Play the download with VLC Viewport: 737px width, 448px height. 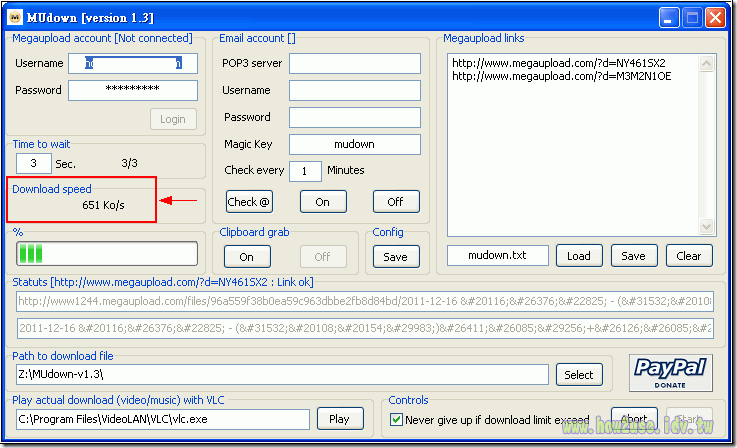[340, 418]
